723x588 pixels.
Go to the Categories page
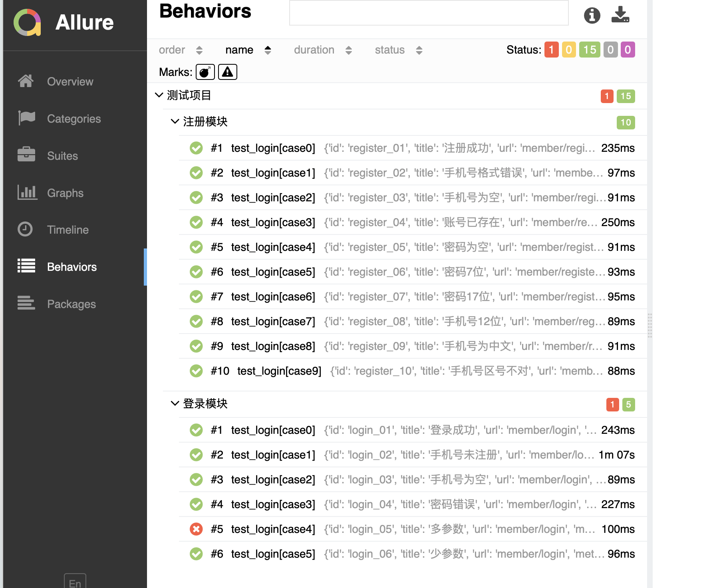[x=74, y=119]
